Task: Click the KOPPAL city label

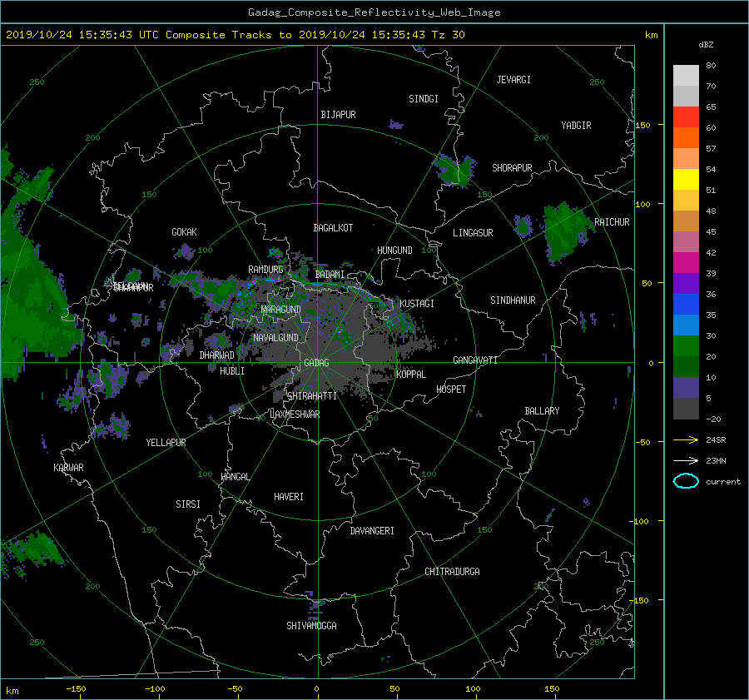Action: 411,375
